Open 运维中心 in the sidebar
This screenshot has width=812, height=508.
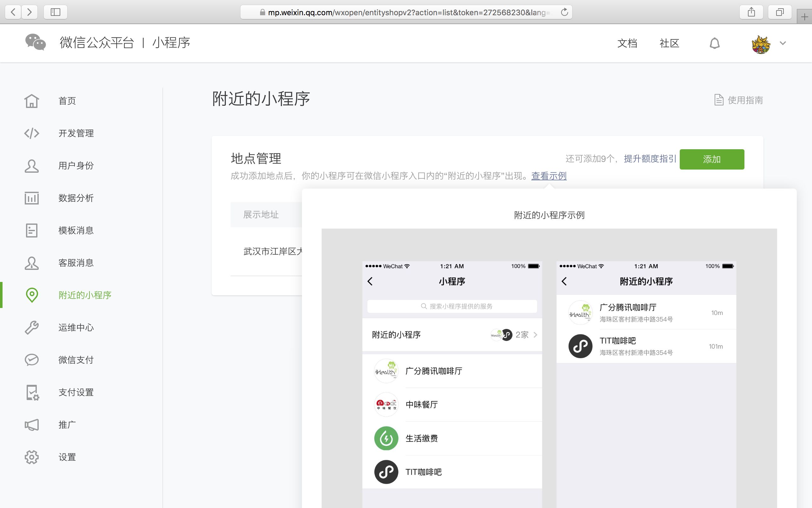tap(76, 328)
